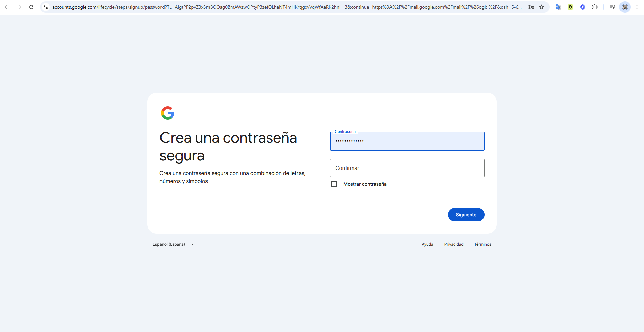Open the Términos link
Screen dimensions: 644x332
pos(482,244)
